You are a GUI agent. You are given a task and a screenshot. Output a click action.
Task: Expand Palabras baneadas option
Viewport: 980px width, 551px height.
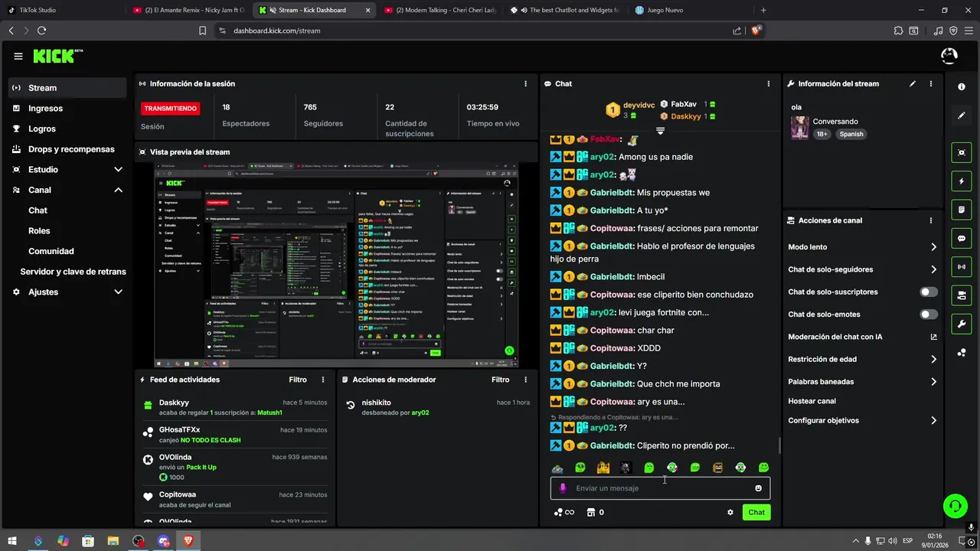click(934, 382)
